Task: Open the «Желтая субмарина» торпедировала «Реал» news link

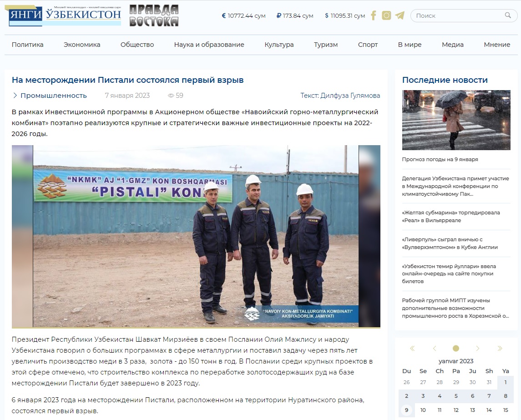Action: point(450,216)
